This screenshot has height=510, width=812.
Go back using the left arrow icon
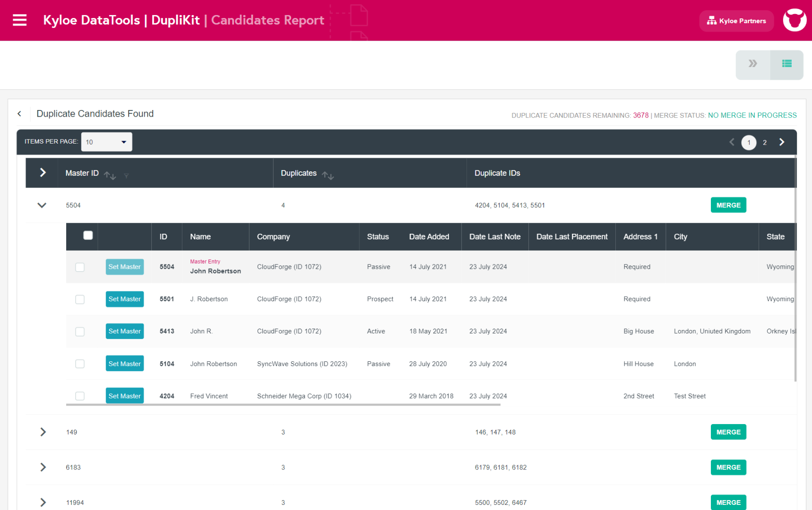[19, 114]
